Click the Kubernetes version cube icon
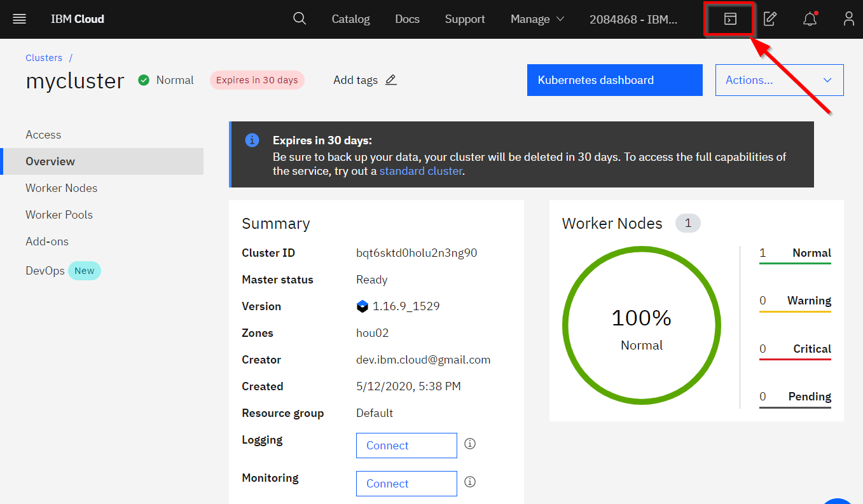The image size is (863, 504). pyautogui.click(x=362, y=306)
